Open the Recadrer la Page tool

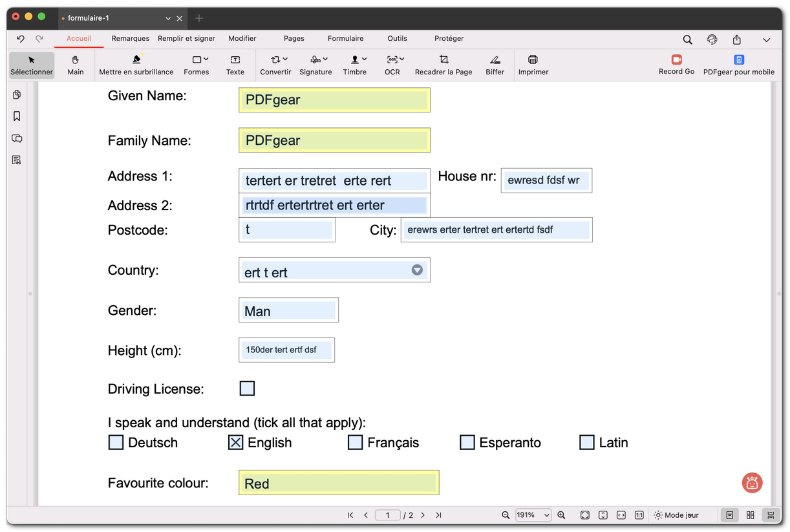point(443,65)
